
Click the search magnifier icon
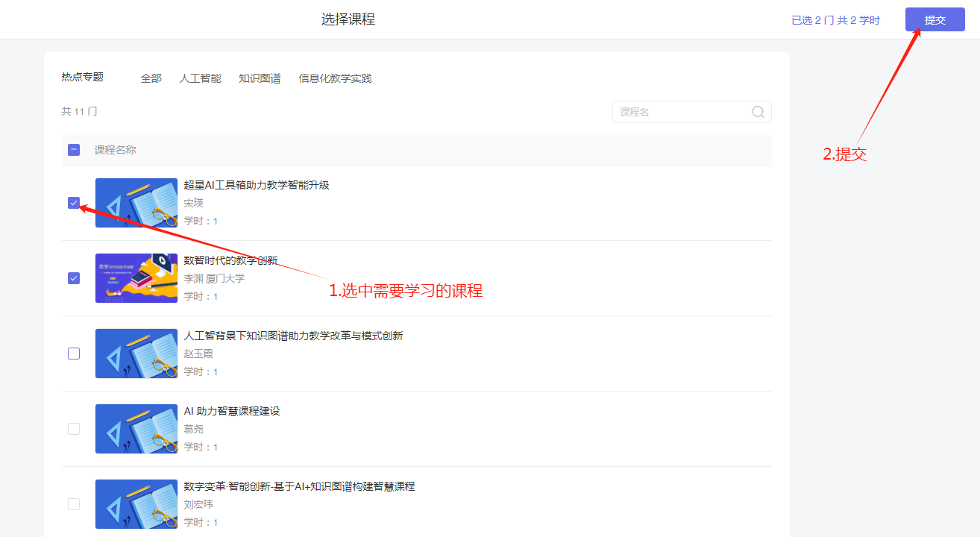(758, 112)
